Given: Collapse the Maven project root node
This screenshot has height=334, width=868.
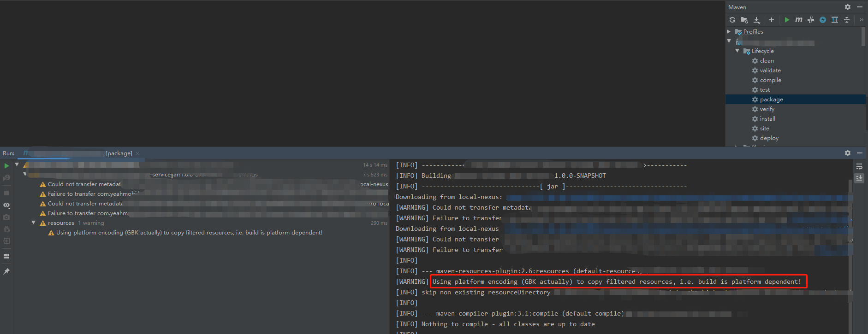Looking at the screenshot, I should (729, 41).
